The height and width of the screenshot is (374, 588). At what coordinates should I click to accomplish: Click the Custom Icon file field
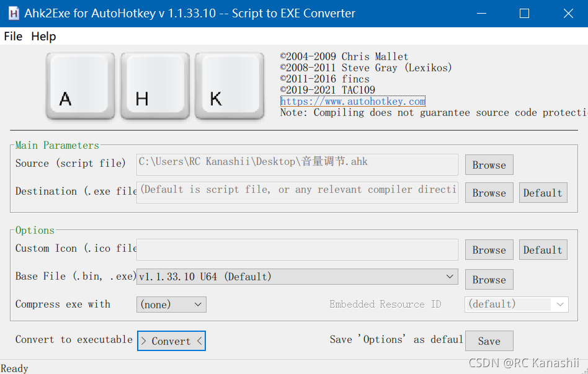(x=297, y=249)
